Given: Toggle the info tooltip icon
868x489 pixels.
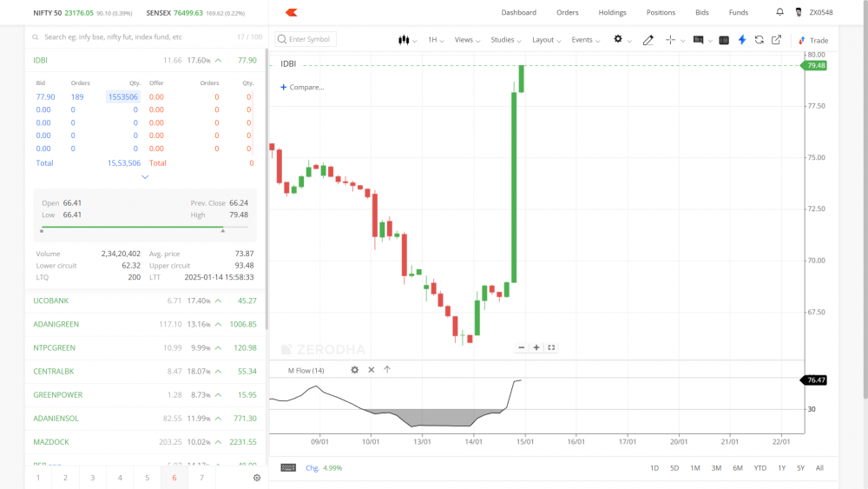Looking at the screenshot, I should pos(698,40).
